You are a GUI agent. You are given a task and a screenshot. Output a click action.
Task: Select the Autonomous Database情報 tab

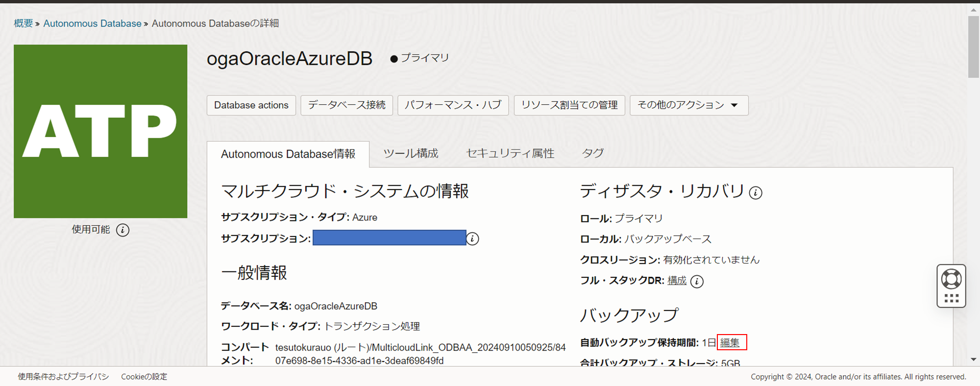point(288,154)
